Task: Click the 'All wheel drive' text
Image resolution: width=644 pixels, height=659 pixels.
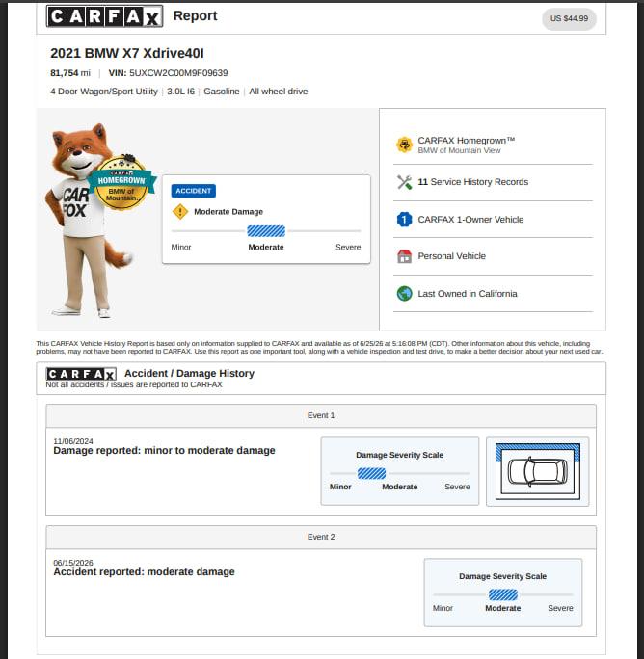Action: [x=278, y=92]
